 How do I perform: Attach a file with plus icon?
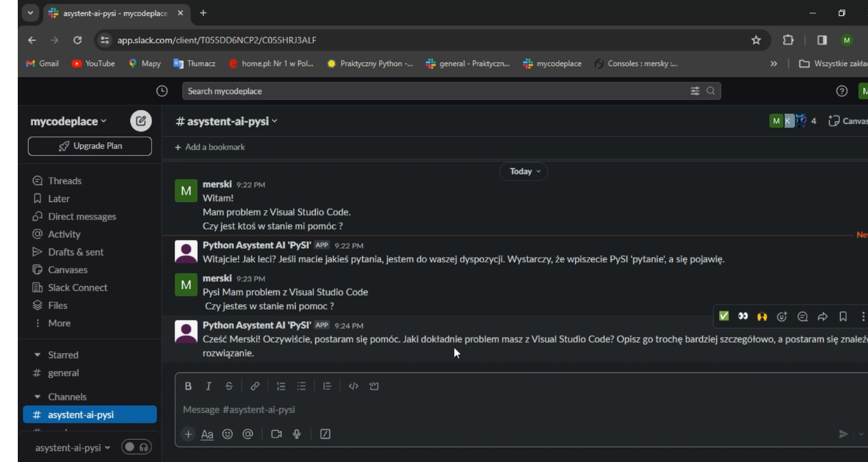click(x=188, y=434)
